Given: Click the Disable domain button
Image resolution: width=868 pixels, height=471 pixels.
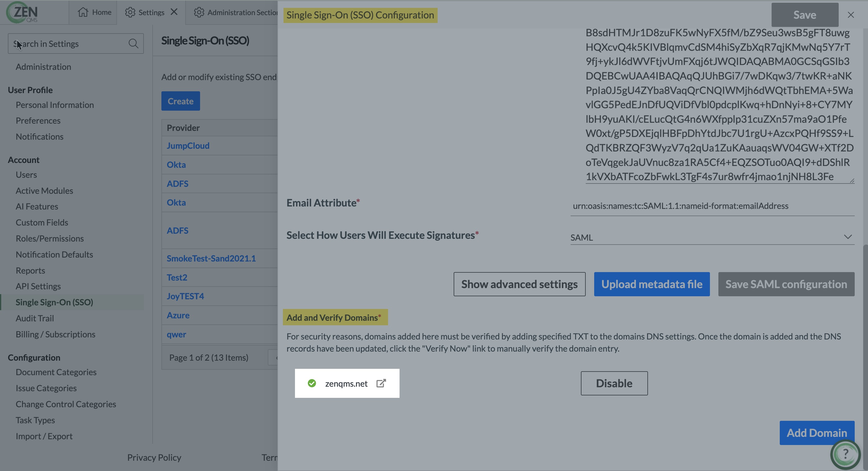Looking at the screenshot, I should point(614,383).
